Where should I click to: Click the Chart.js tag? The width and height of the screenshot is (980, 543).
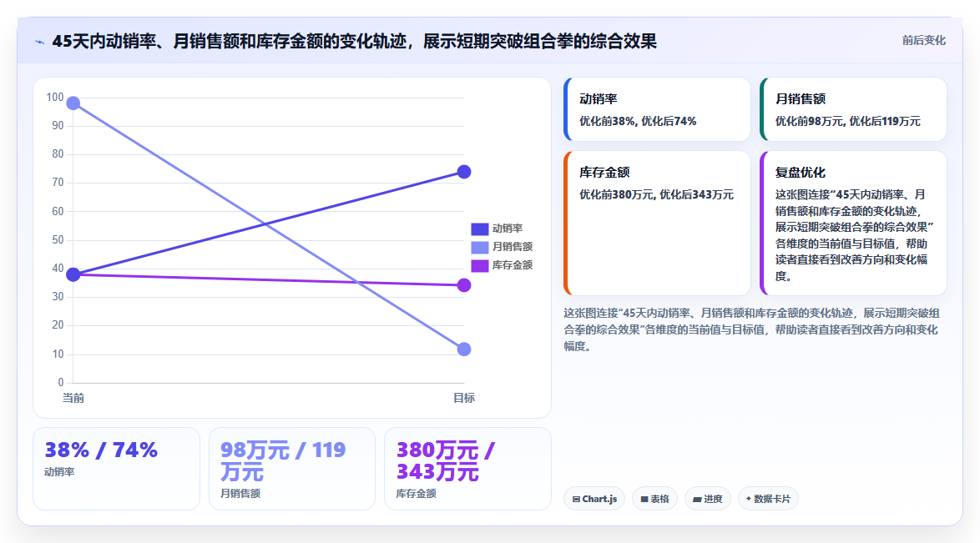(594, 499)
